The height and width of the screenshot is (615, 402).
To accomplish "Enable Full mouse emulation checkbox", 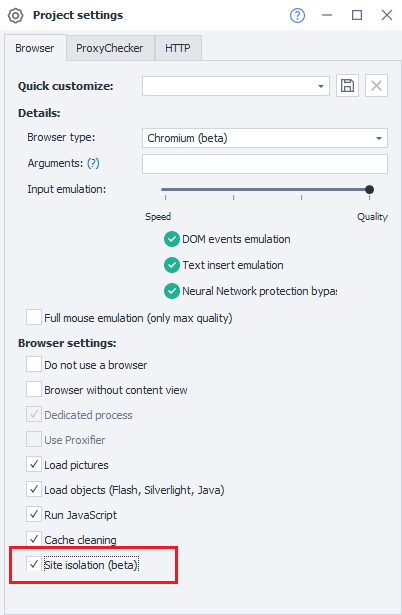I will pos(34,317).
